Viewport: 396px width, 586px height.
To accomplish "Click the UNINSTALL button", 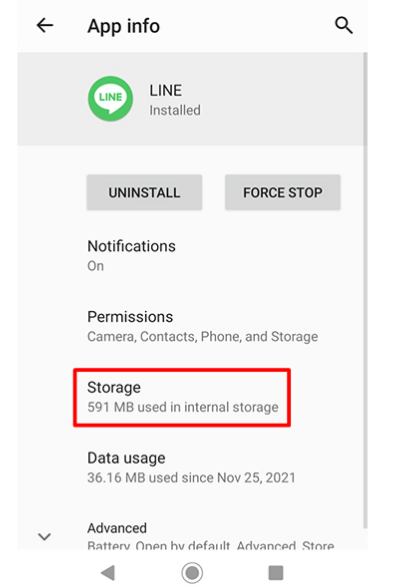I will pos(145,192).
